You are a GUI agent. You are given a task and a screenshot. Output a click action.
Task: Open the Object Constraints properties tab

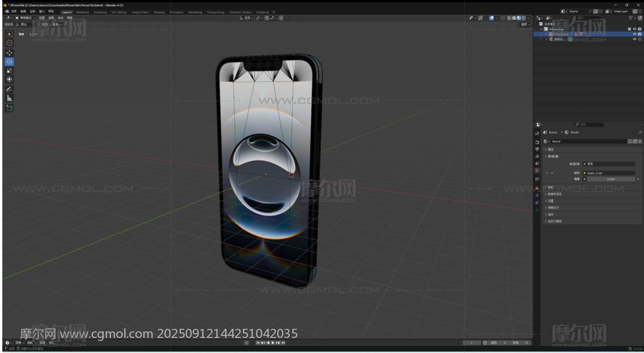point(537,203)
